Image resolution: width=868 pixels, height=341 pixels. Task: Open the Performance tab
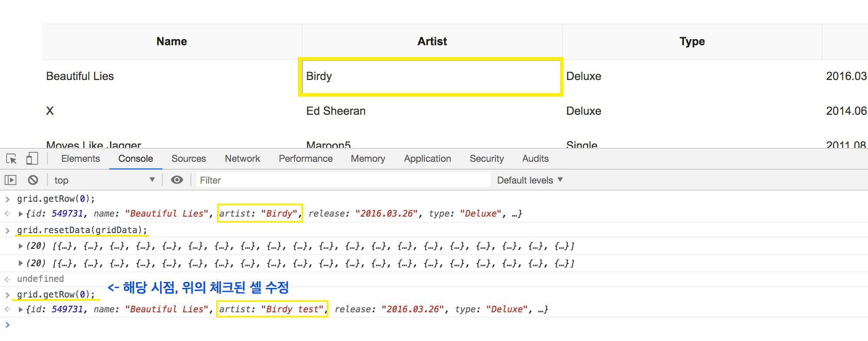pyautogui.click(x=306, y=159)
